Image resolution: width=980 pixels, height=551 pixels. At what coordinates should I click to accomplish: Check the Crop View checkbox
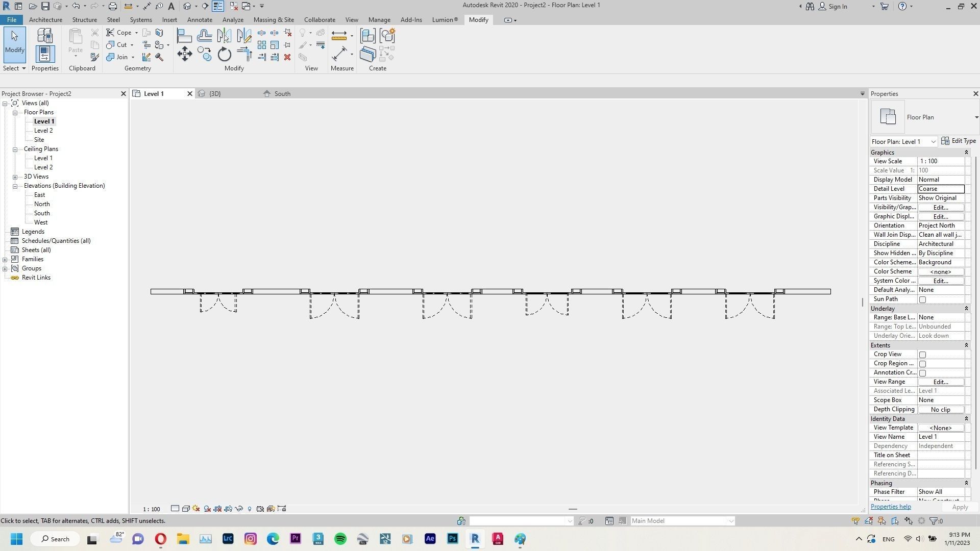tap(922, 355)
